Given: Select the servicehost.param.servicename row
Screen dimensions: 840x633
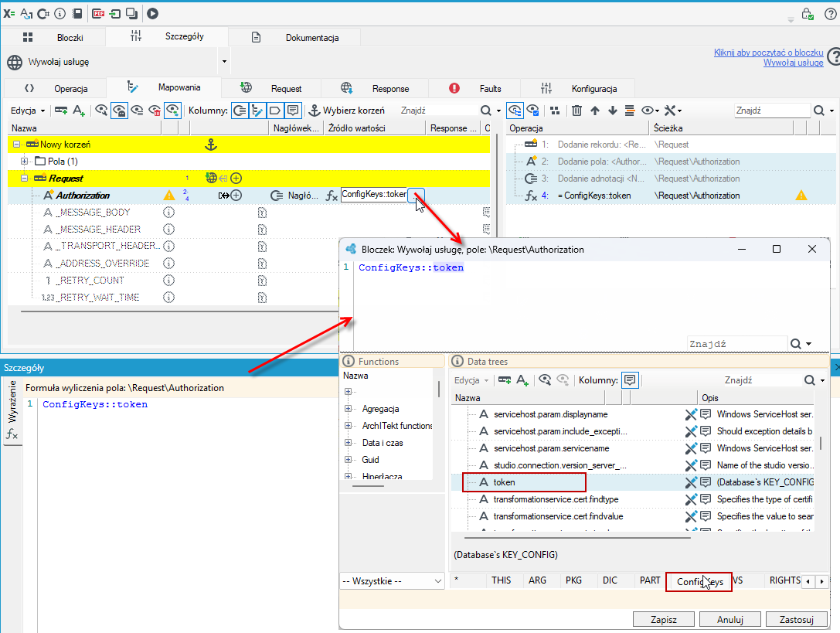Looking at the screenshot, I should click(632, 448).
